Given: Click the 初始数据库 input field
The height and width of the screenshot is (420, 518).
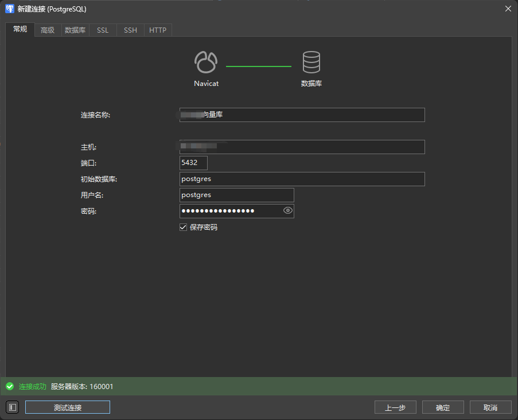Looking at the screenshot, I should click(302, 179).
